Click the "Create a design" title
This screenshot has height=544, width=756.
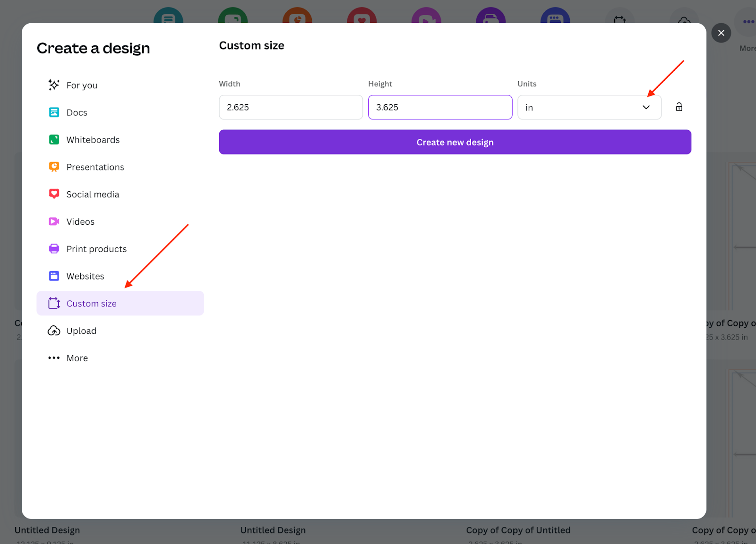pos(94,48)
